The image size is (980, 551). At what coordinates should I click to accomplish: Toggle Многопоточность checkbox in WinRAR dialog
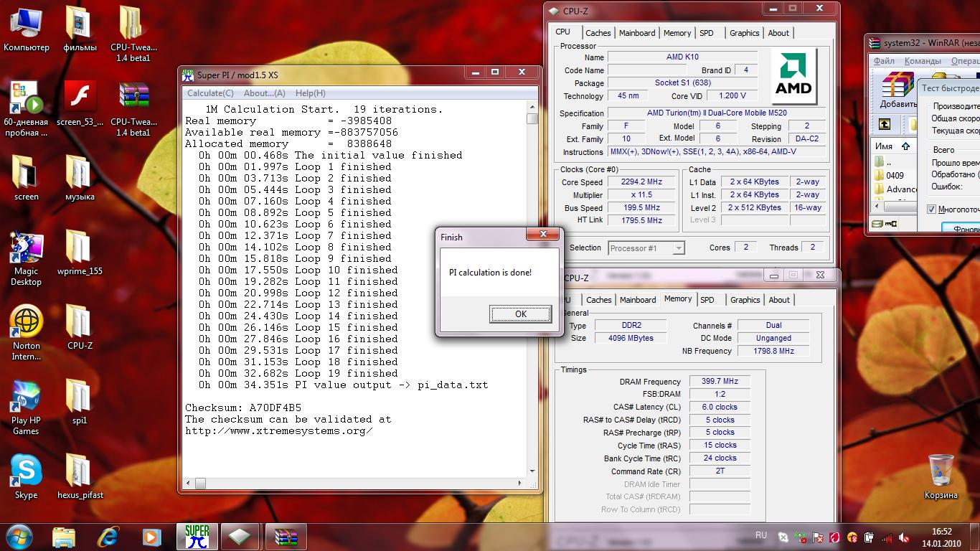932,209
